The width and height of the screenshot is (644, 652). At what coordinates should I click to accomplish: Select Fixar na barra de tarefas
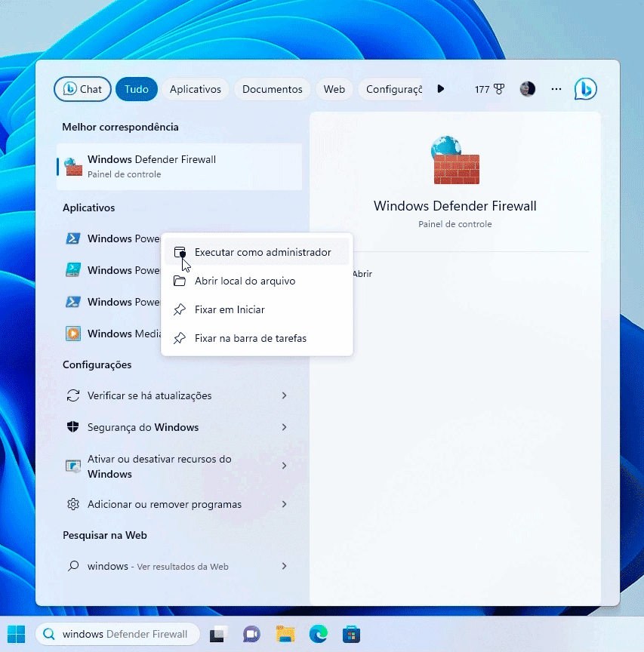click(250, 338)
